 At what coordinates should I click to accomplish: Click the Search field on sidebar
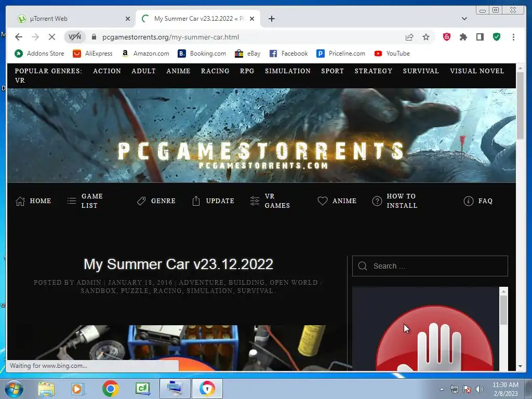tap(430, 266)
